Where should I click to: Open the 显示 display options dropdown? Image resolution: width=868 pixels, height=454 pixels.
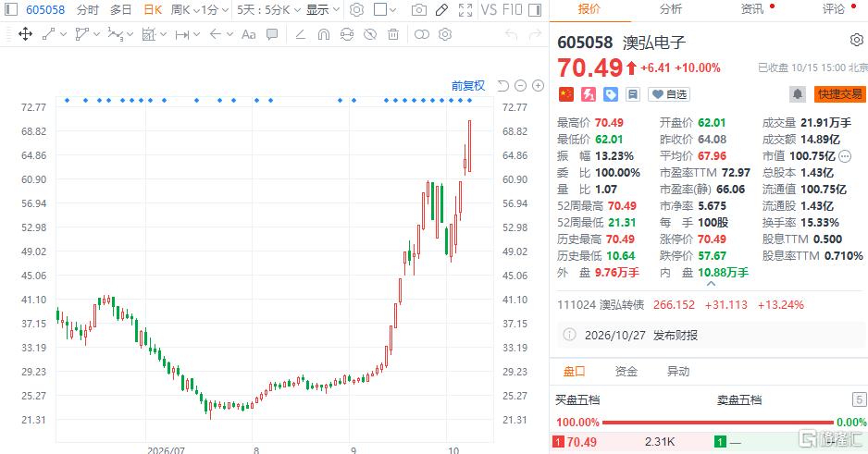point(323,9)
